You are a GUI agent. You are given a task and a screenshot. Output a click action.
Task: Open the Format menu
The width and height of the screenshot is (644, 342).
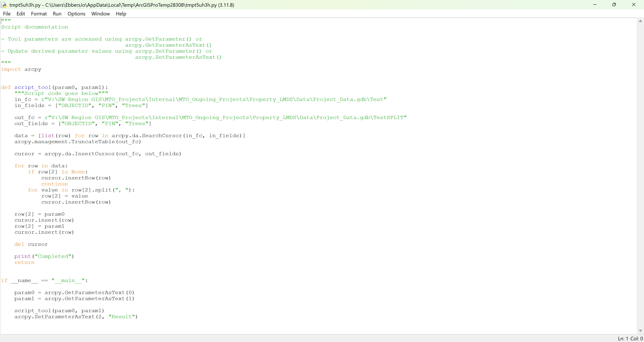tap(39, 14)
